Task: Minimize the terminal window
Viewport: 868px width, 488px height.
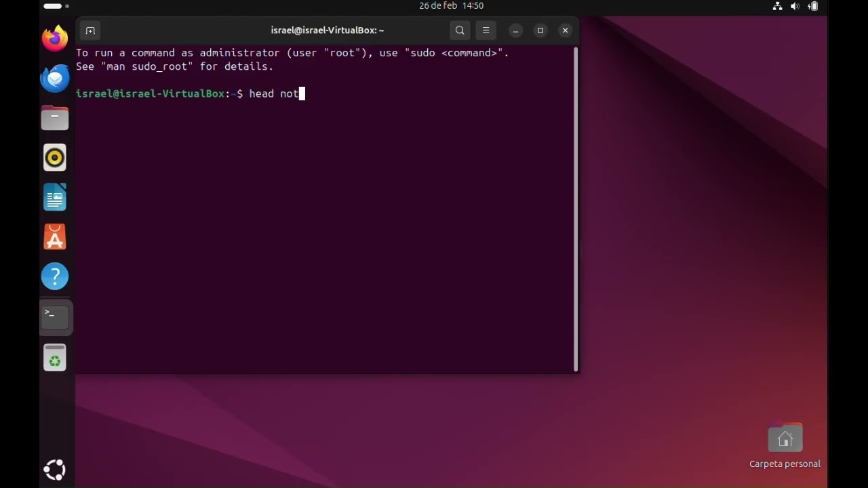Action: pyautogui.click(x=515, y=30)
